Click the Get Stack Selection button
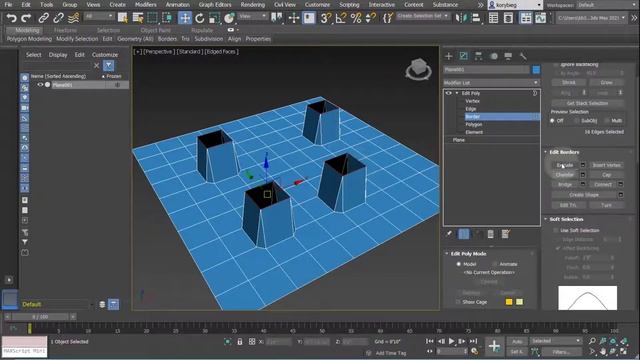Image resolution: width=640 pixels, height=360 pixels. [x=587, y=103]
